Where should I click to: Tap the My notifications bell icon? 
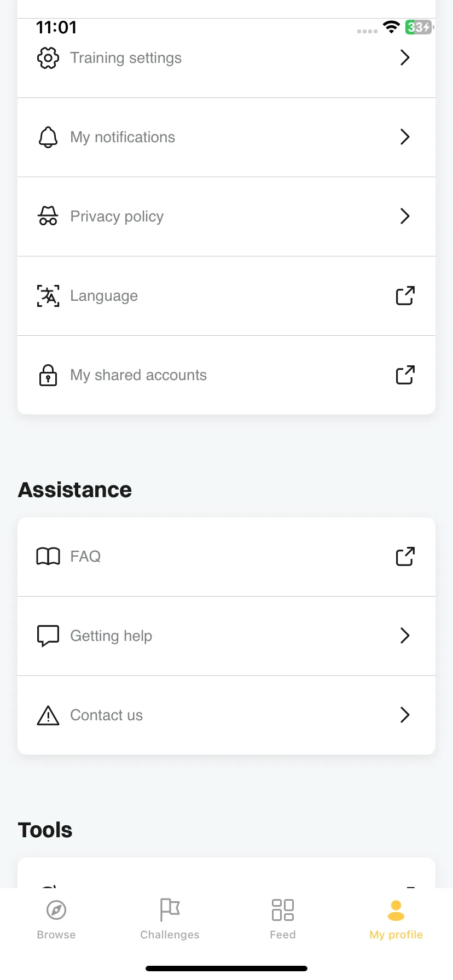(x=48, y=137)
